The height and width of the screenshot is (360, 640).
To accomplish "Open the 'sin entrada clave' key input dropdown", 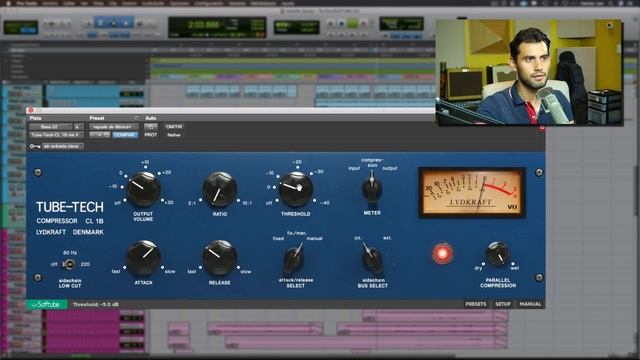I will [63, 146].
